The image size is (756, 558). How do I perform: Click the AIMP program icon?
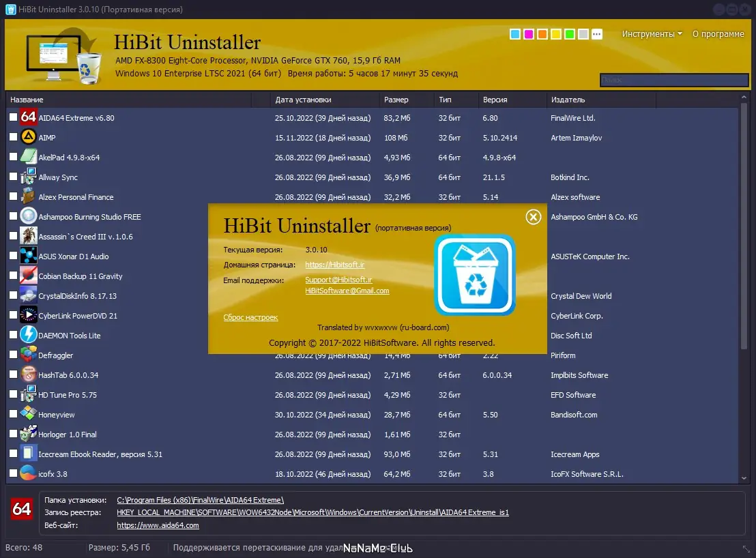29,137
